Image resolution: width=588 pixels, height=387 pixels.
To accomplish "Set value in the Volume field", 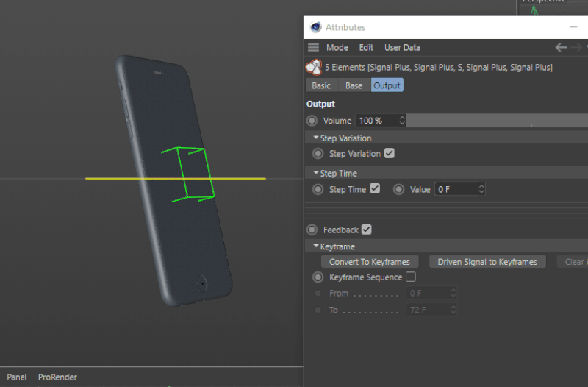I will pos(376,121).
